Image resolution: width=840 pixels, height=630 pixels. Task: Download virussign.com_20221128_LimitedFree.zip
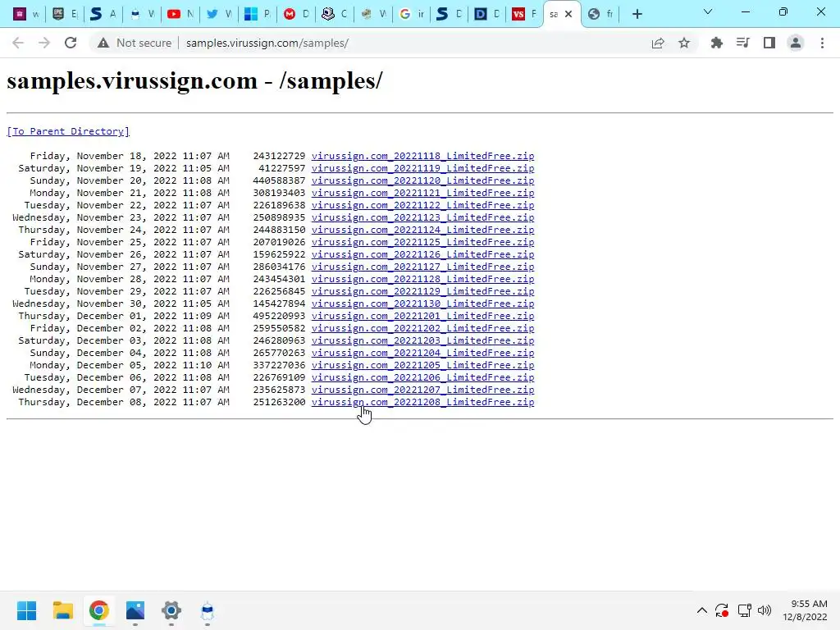tap(422, 279)
